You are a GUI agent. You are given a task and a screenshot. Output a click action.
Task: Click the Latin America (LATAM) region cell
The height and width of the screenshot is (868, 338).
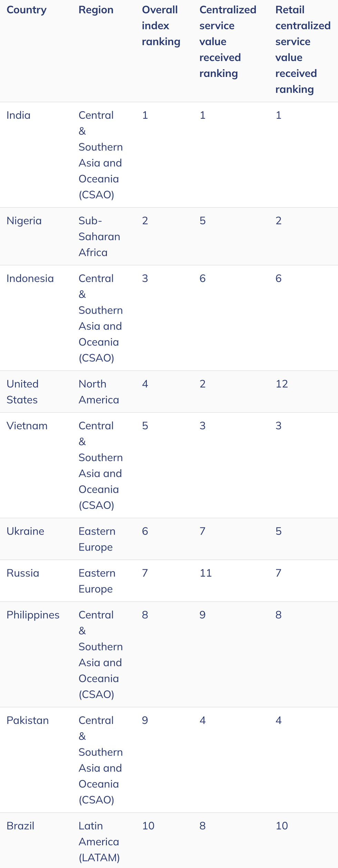click(99, 842)
